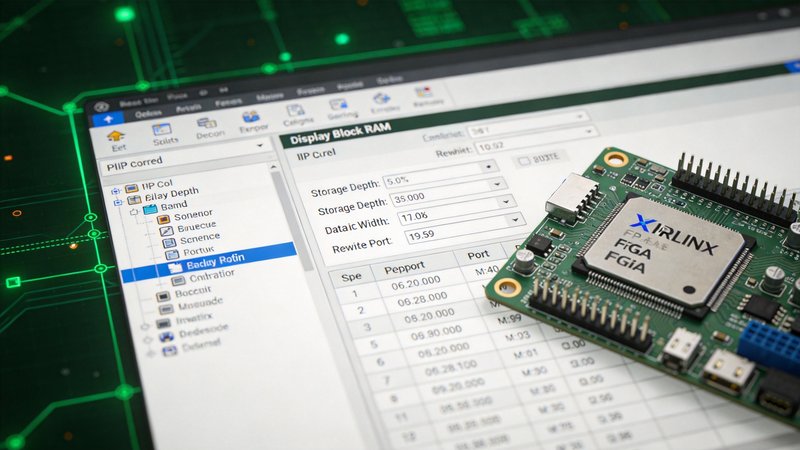This screenshot has height=450, width=800.
Task: Click the icon beside Scnence
Action: [169, 242]
